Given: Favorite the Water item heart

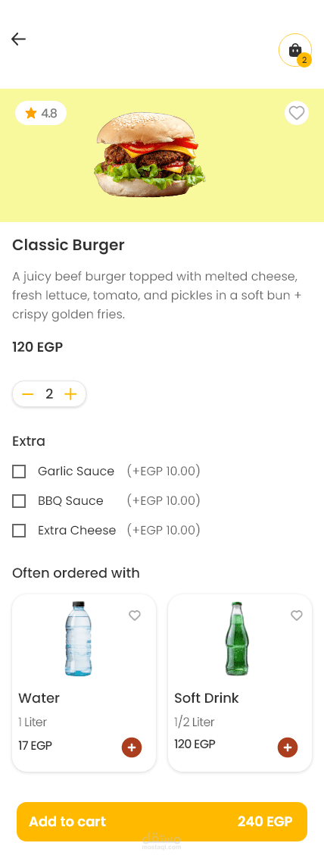Looking at the screenshot, I should coord(134,615).
